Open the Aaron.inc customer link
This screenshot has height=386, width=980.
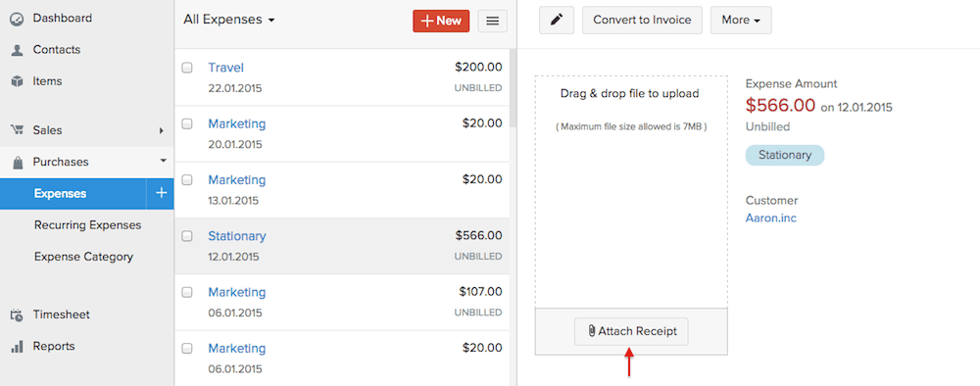[x=770, y=218]
